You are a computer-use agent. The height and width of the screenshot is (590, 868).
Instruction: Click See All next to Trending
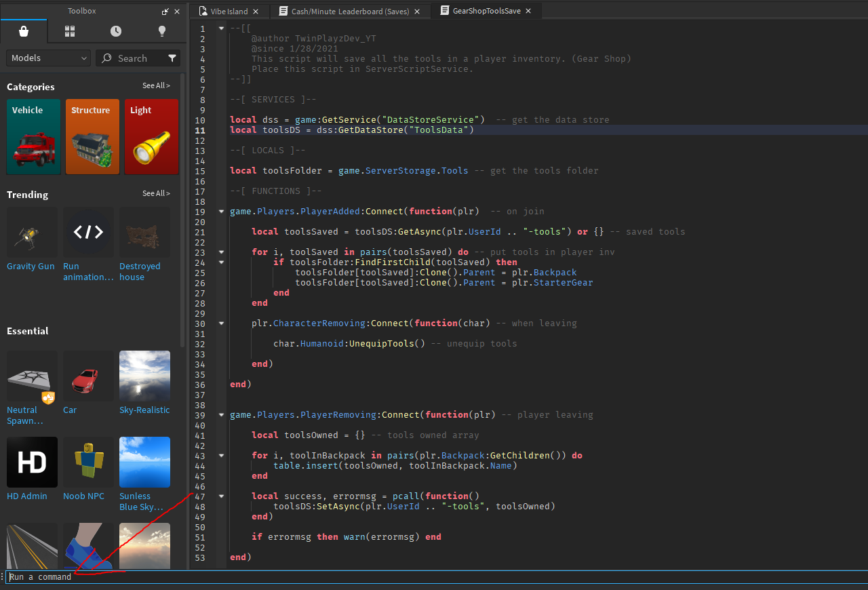point(156,194)
